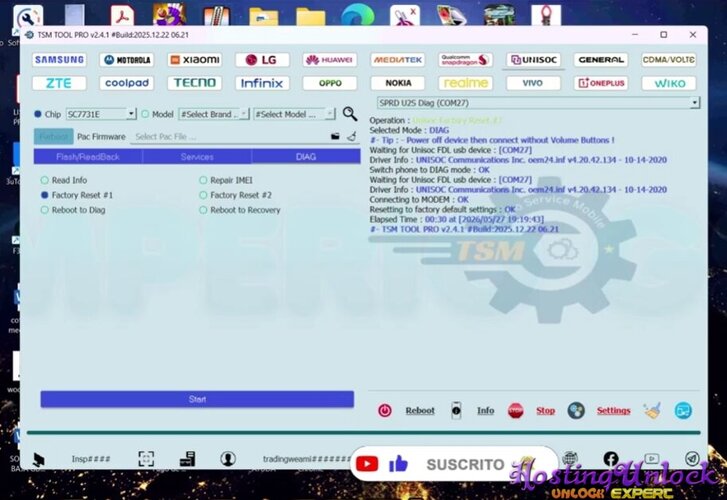Image resolution: width=727 pixels, height=500 pixels.
Task: Select the Realme brand logo
Action: click(x=466, y=83)
